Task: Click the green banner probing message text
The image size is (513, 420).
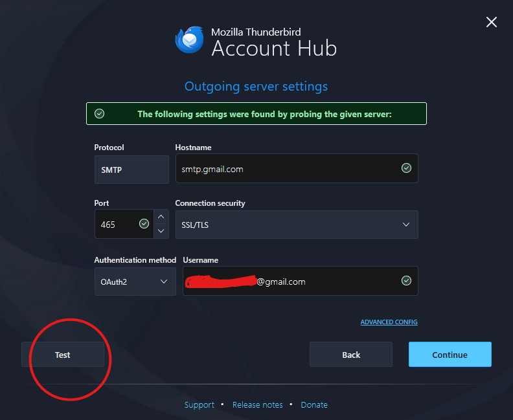Action: 264,114
